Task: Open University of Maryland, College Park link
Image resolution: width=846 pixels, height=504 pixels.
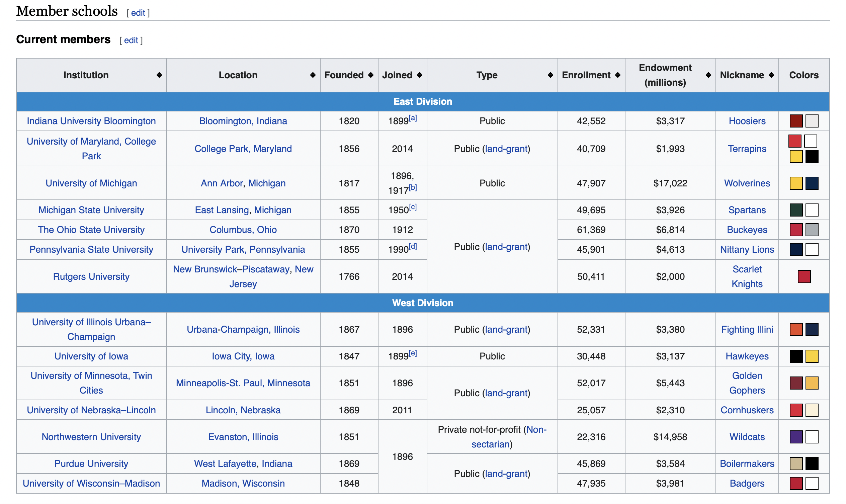Action: 91,149
